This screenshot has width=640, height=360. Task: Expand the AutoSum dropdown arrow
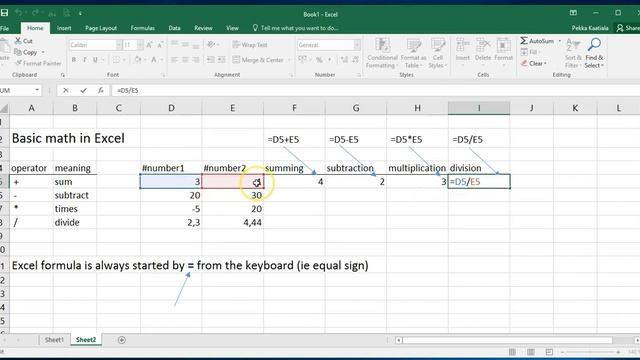560,41
